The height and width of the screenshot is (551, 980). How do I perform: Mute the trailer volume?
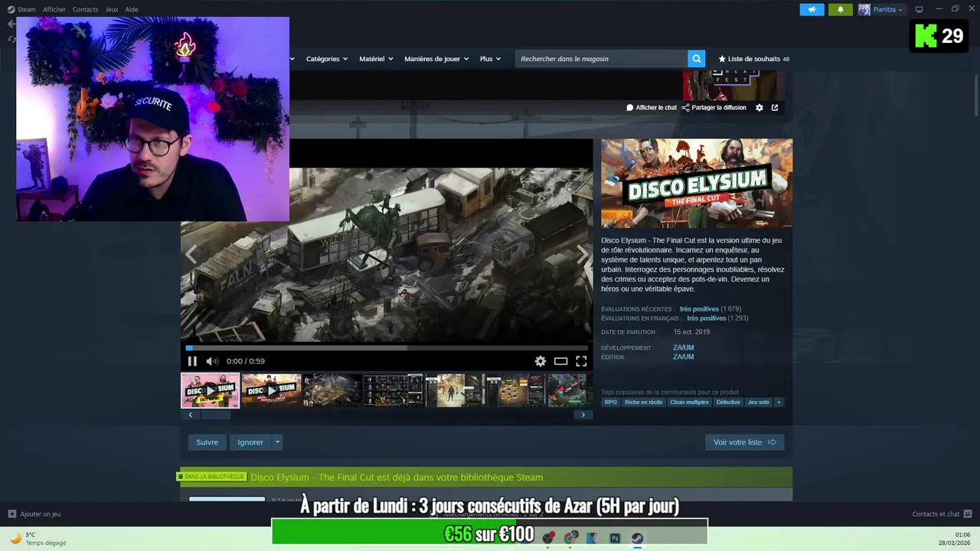click(x=212, y=361)
